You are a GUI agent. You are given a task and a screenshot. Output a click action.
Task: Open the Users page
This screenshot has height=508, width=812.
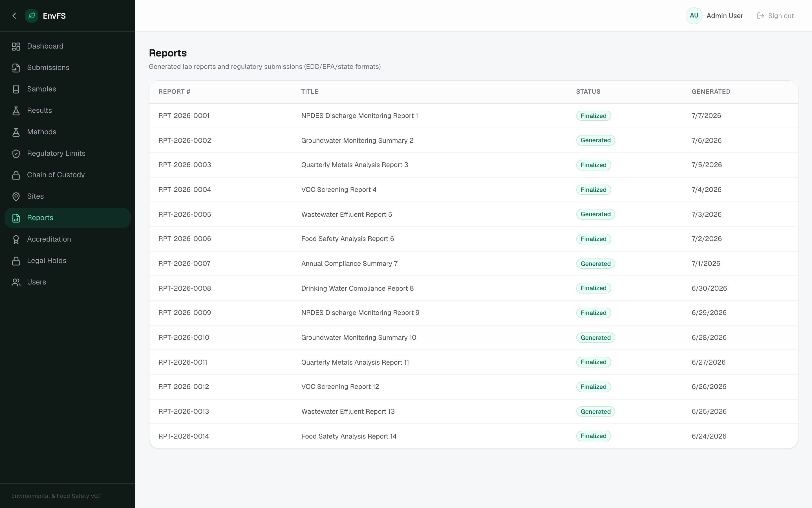click(x=67, y=283)
